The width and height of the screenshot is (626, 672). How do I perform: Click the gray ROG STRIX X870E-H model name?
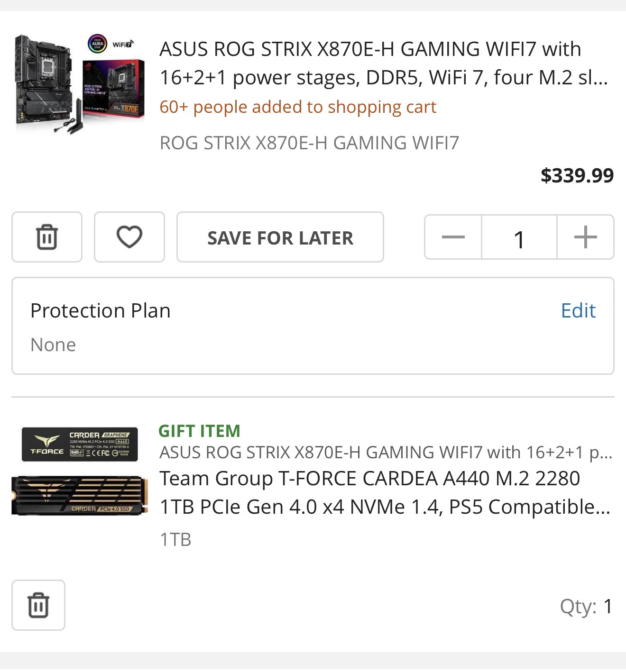tap(309, 143)
